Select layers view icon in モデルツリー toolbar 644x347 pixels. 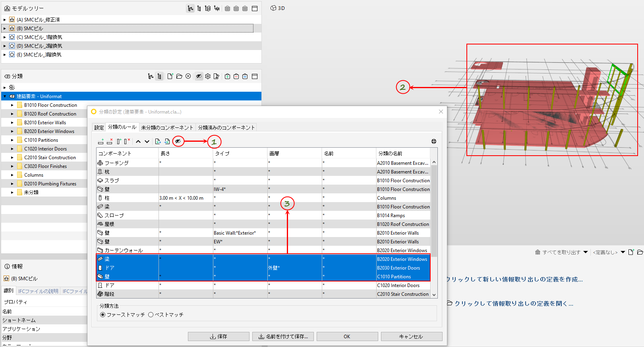click(x=208, y=8)
